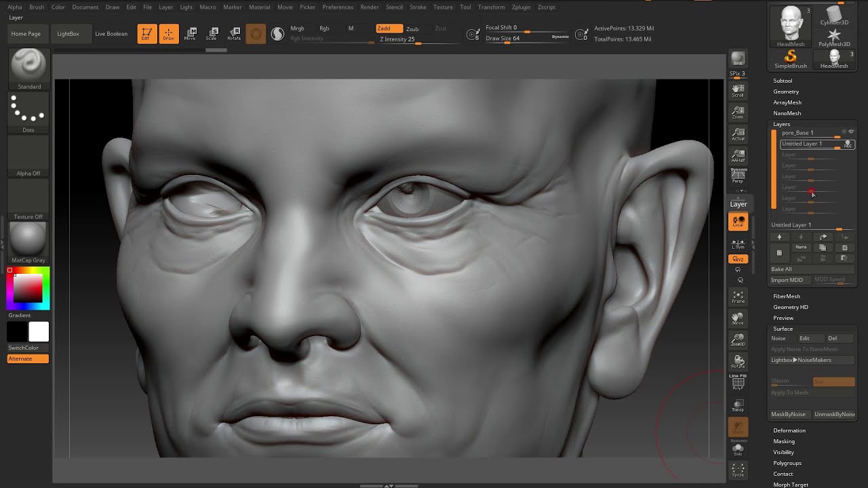Toggle the Xyz rotation mode
Image resolution: width=868 pixels, height=488 pixels.
[738, 260]
